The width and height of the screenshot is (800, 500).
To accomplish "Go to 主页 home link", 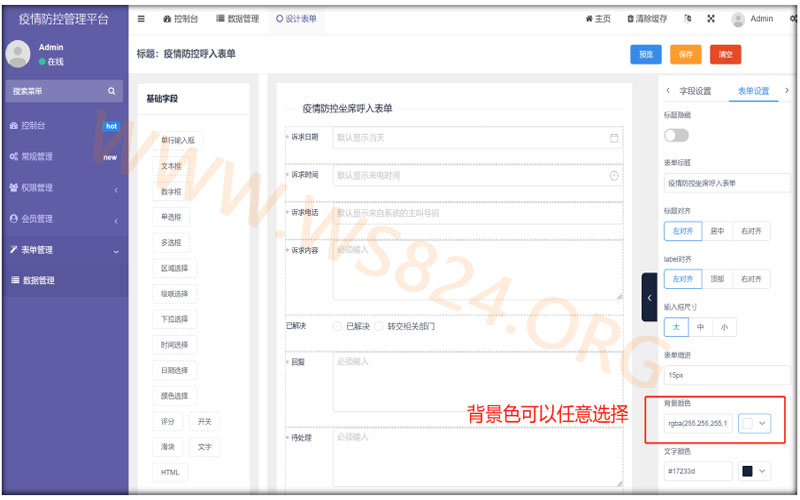I will pyautogui.click(x=598, y=19).
